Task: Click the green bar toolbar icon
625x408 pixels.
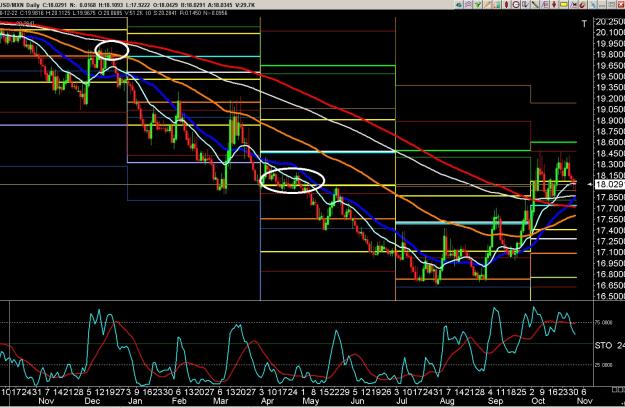Action: pyautogui.click(x=498, y=5)
